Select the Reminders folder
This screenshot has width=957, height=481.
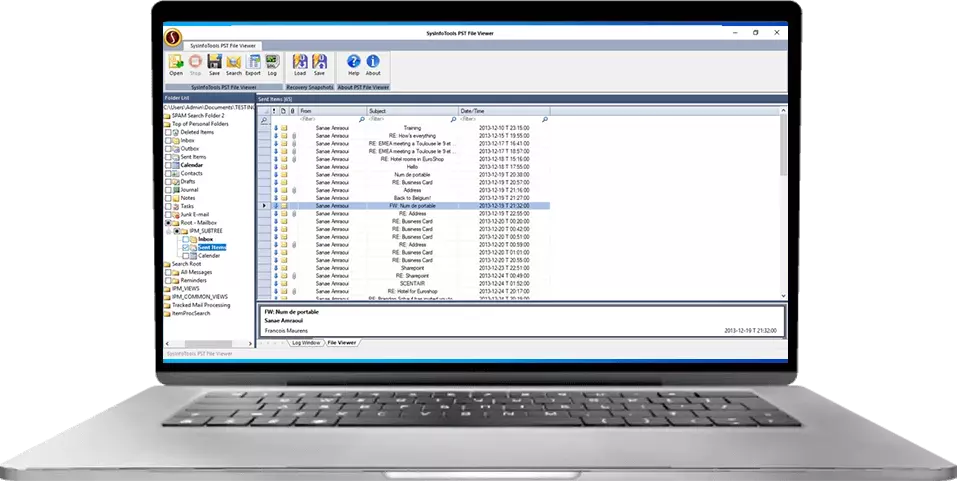(x=193, y=280)
